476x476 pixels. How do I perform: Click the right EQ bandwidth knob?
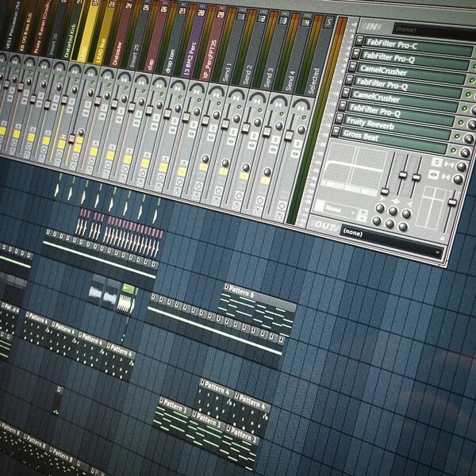(403, 226)
